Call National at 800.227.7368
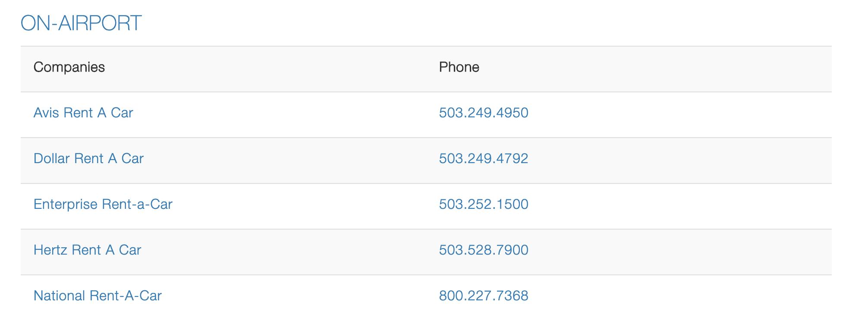 point(483,296)
